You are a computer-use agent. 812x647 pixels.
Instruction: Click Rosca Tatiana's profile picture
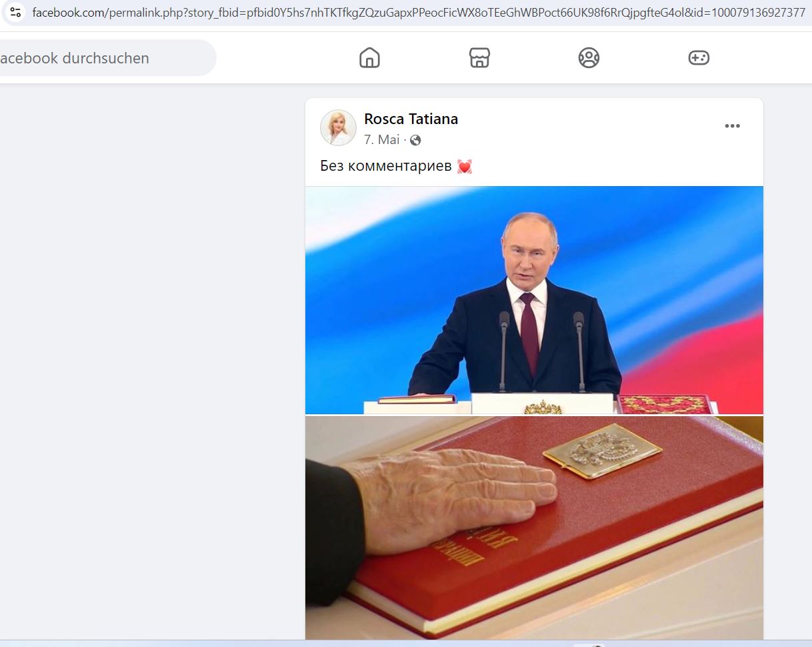point(338,127)
